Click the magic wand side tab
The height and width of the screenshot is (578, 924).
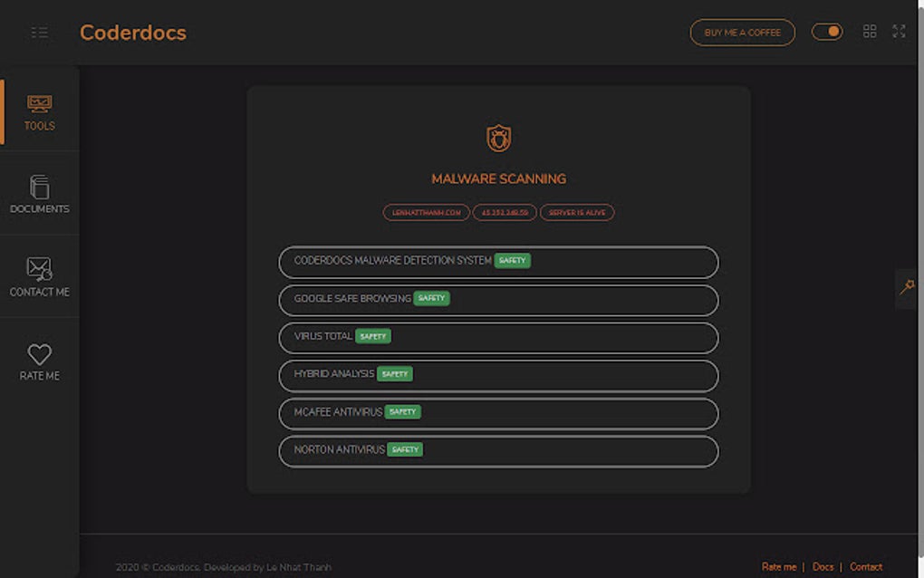[907, 287]
